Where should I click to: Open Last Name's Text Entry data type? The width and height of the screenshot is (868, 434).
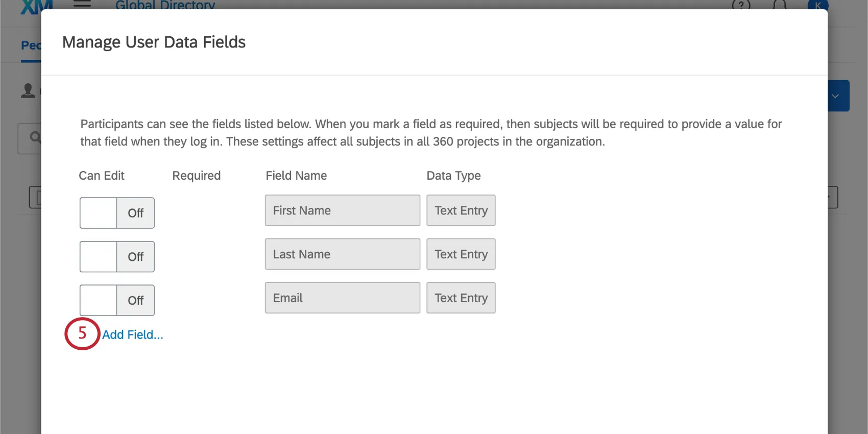coord(461,254)
